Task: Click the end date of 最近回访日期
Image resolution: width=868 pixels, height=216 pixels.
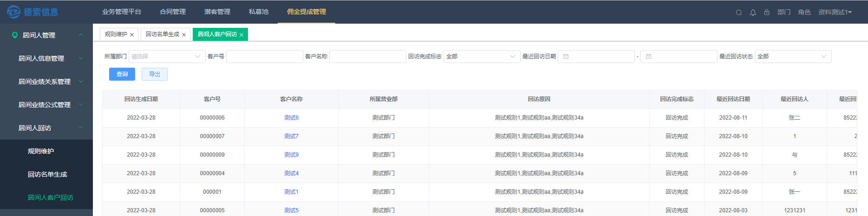Action: 679,57
